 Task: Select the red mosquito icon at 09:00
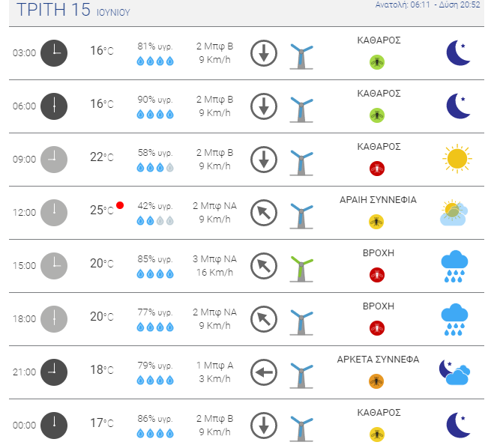[377, 169]
